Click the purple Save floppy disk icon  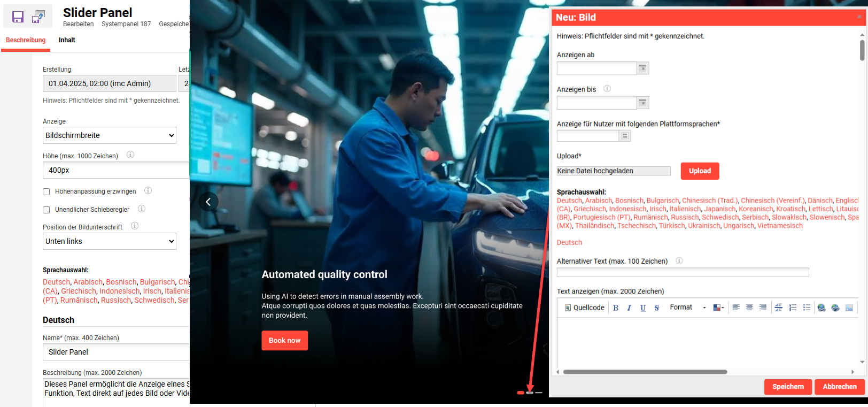pyautogui.click(x=18, y=17)
